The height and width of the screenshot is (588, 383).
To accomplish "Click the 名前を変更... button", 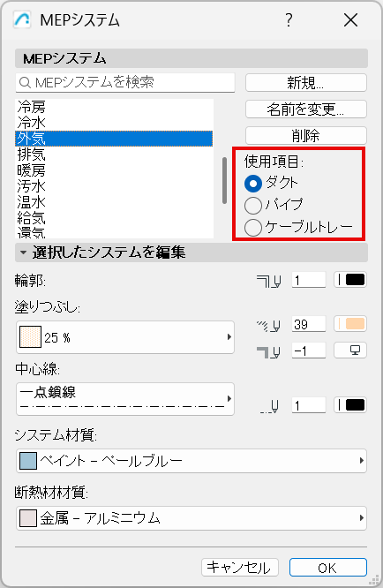I will coord(306,109).
